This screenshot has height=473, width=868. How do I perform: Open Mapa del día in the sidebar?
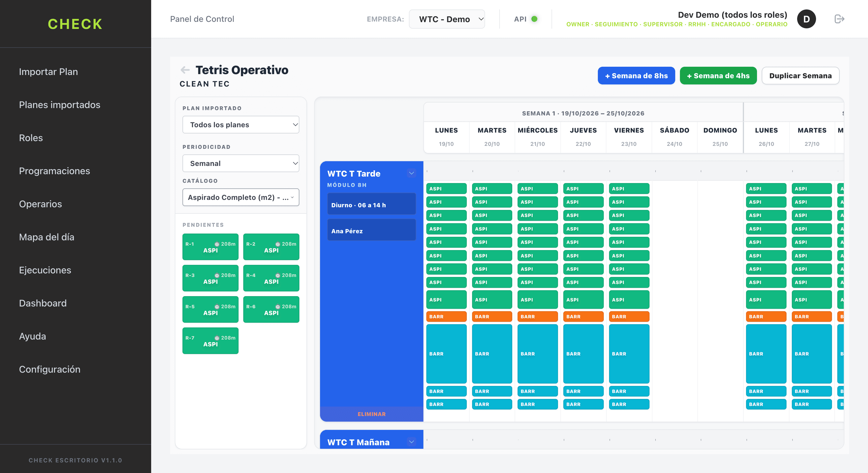(x=47, y=237)
